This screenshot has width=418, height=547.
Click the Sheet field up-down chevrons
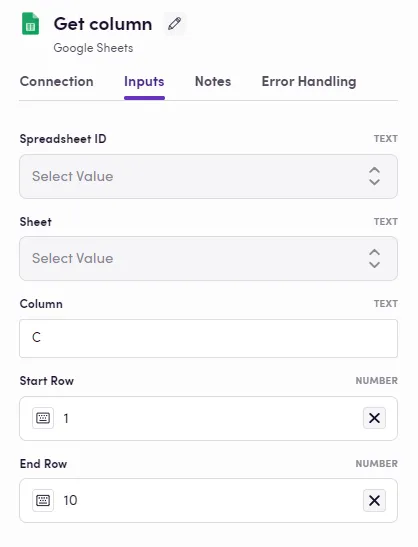374,258
